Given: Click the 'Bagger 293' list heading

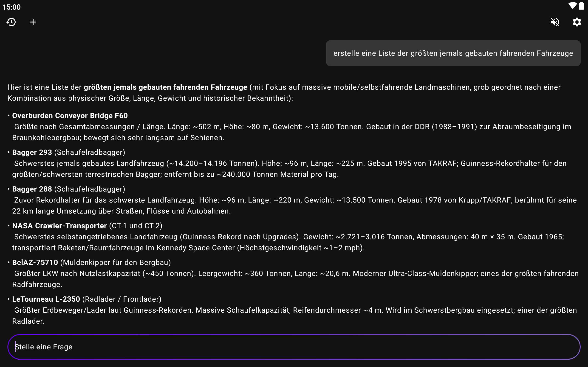Looking at the screenshot, I should click(x=32, y=152).
